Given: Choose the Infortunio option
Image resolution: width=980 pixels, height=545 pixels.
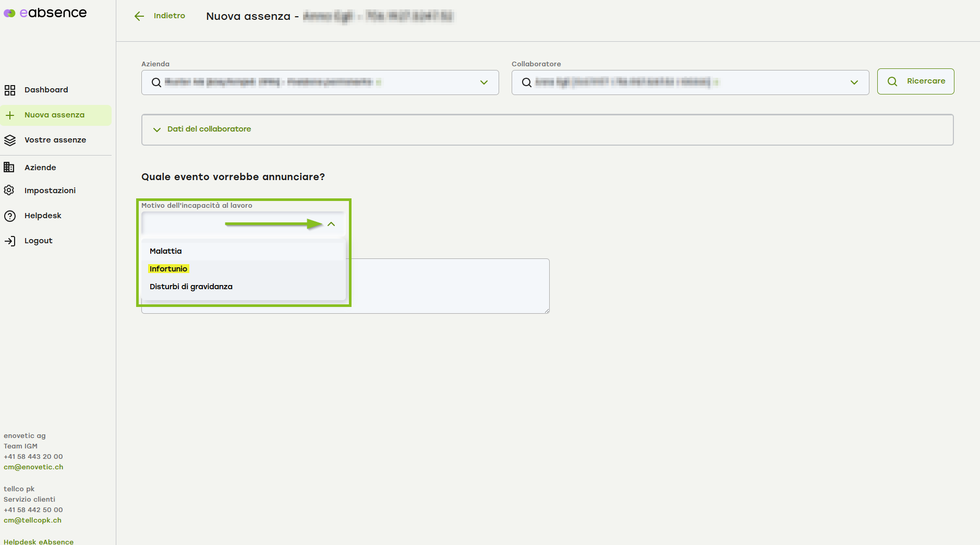Looking at the screenshot, I should point(168,269).
